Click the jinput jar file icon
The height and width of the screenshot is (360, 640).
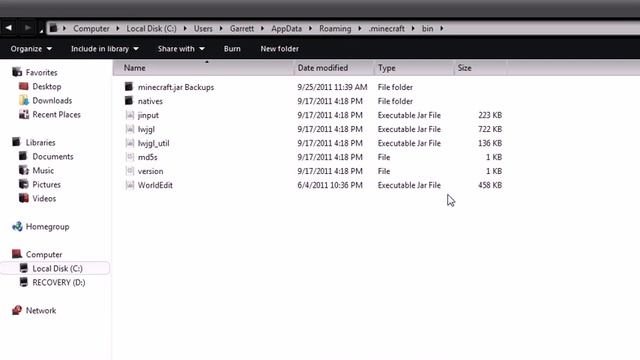130,115
